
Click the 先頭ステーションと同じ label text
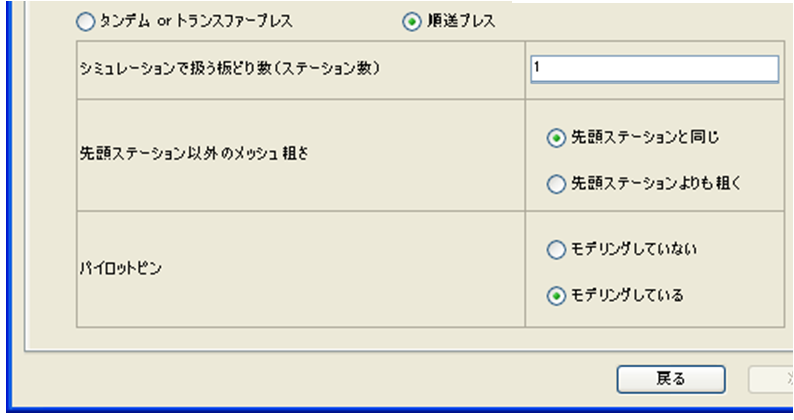point(645,137)
